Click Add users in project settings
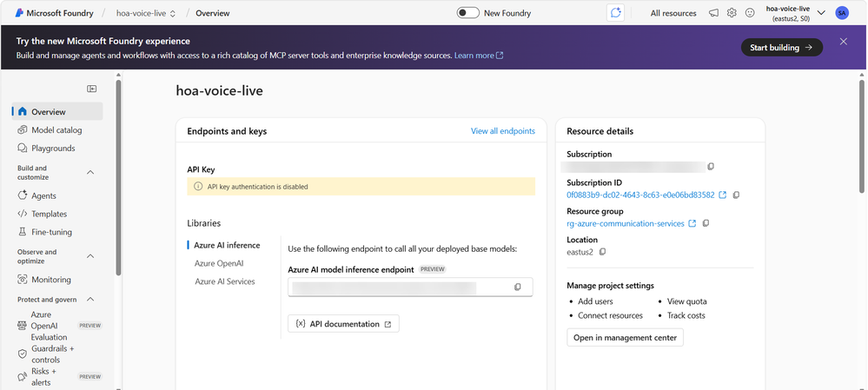The height and width of the screenshot is (390, 868). click(595, 301)
